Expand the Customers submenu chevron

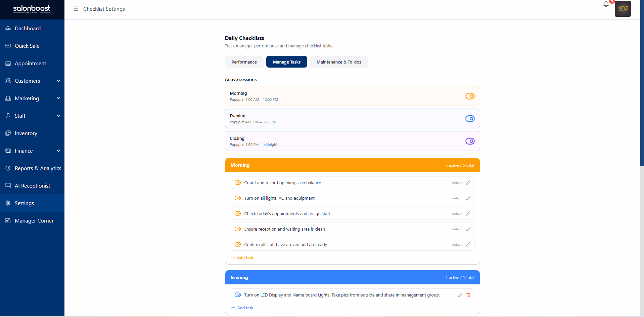(58, 81)
